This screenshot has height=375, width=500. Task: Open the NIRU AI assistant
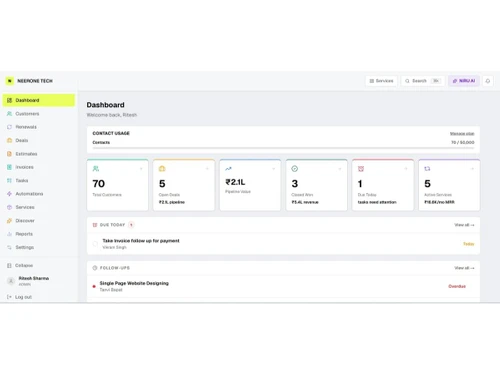464,81
